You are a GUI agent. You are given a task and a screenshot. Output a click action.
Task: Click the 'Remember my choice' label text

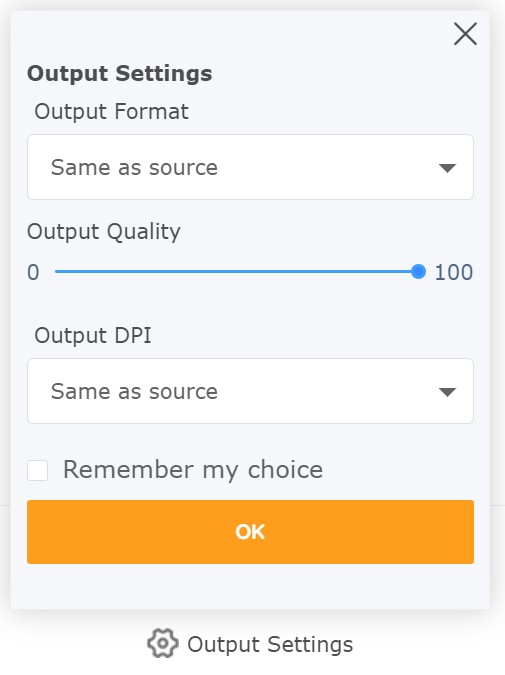(193, 470)
